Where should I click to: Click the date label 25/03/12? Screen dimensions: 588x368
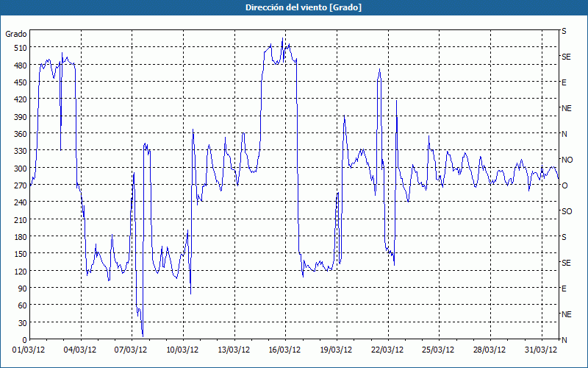click(x=438, y=350)
